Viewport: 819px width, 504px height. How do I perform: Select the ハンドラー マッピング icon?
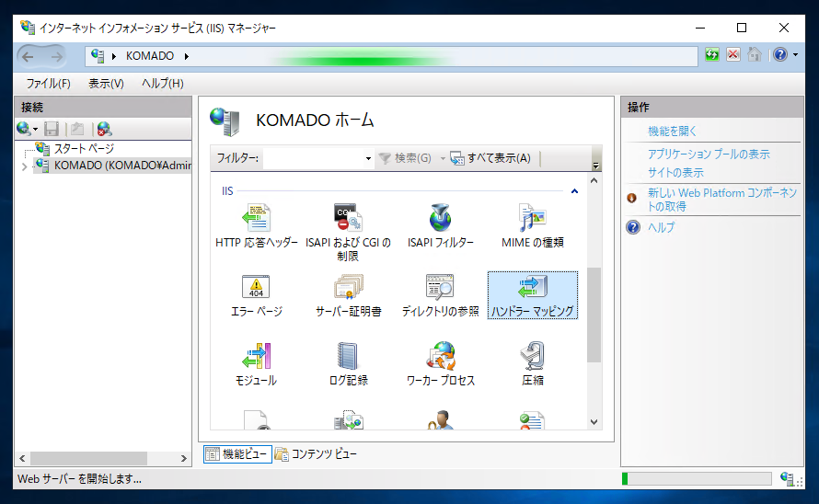pos(532,295)
